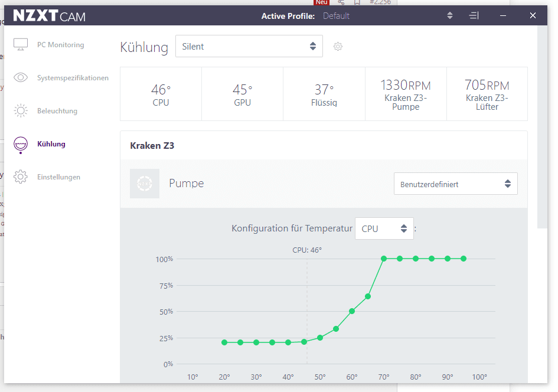
Task: Click the Default active profile name
Action: tap(336, 16)
